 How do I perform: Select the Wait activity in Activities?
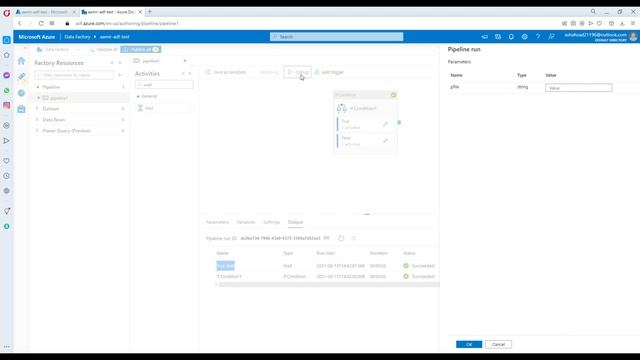[x=164, y=108]
